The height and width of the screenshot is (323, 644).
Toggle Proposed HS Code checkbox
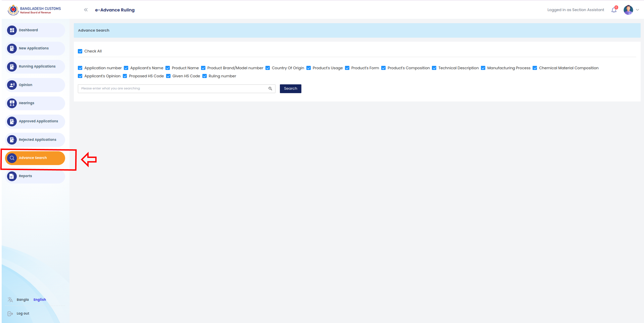(125, 76)
